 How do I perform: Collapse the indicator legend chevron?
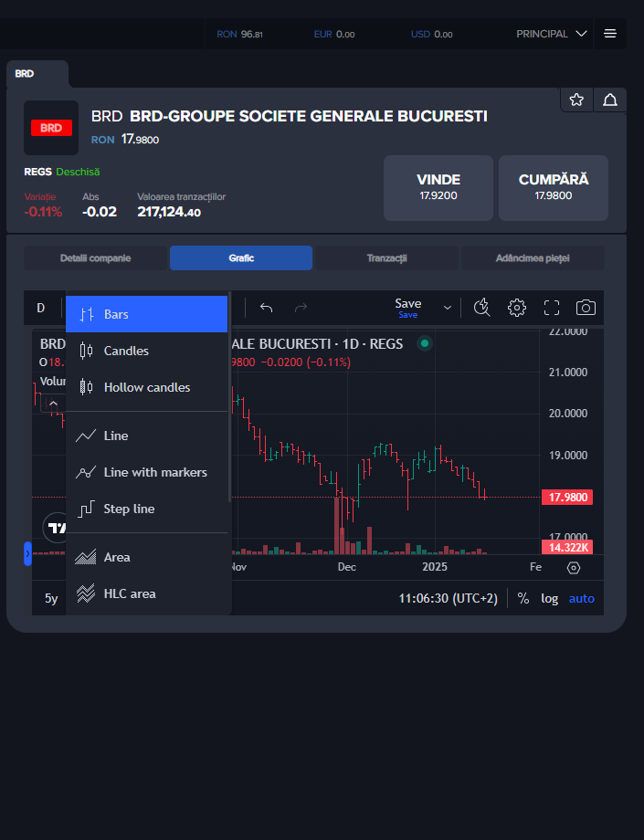(53, 404)
